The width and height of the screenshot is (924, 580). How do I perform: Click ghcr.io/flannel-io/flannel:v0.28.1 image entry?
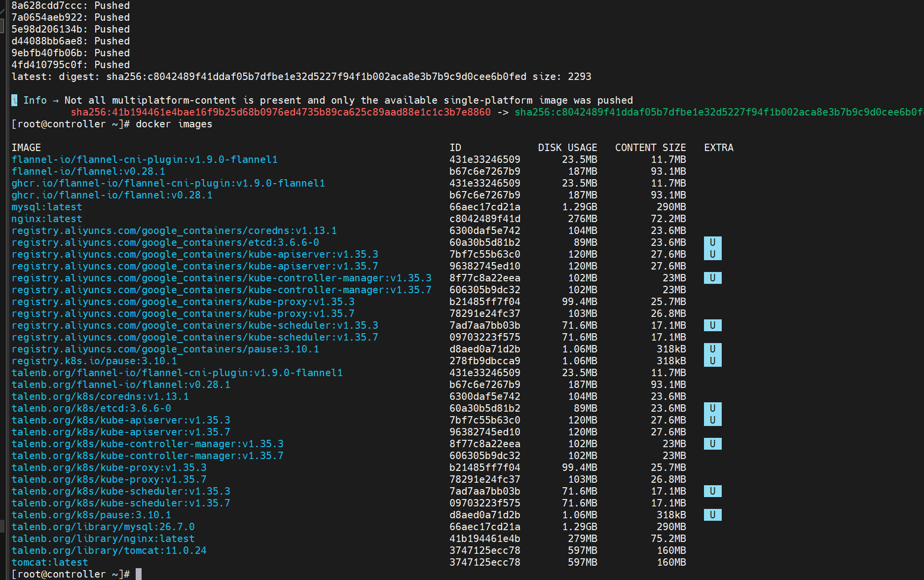[x=112, y=195]
